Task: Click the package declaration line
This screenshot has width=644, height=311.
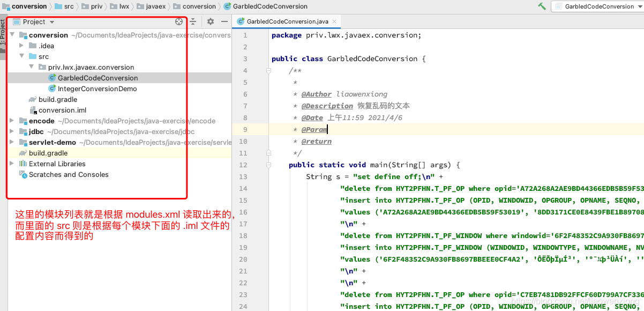Action: [x=346, y=35]
